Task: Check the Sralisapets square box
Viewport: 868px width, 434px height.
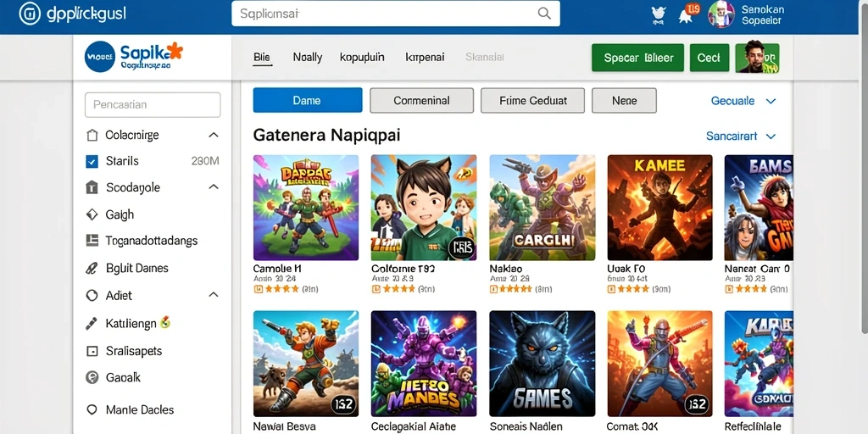Action: coord(92,351)
